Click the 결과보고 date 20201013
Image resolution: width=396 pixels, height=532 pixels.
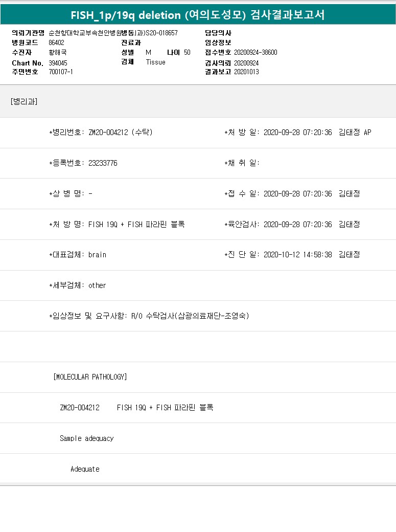click(x=246, y=72)
